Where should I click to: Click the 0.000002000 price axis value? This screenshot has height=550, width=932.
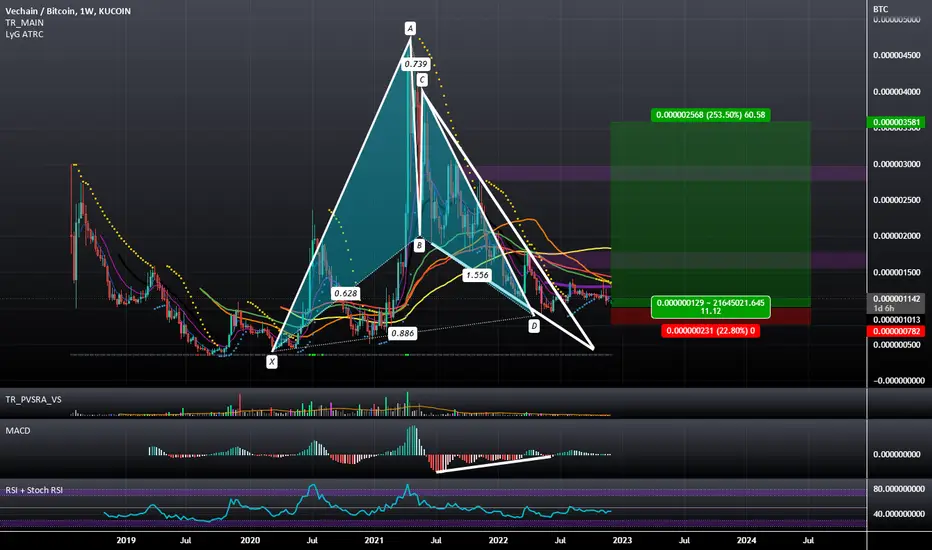[896, 236]
